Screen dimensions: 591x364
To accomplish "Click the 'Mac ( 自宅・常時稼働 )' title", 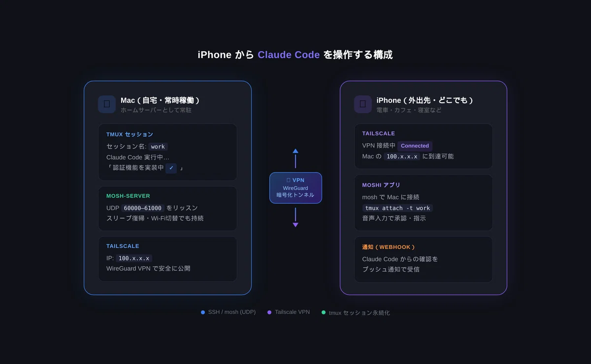I will coord(160,100).
